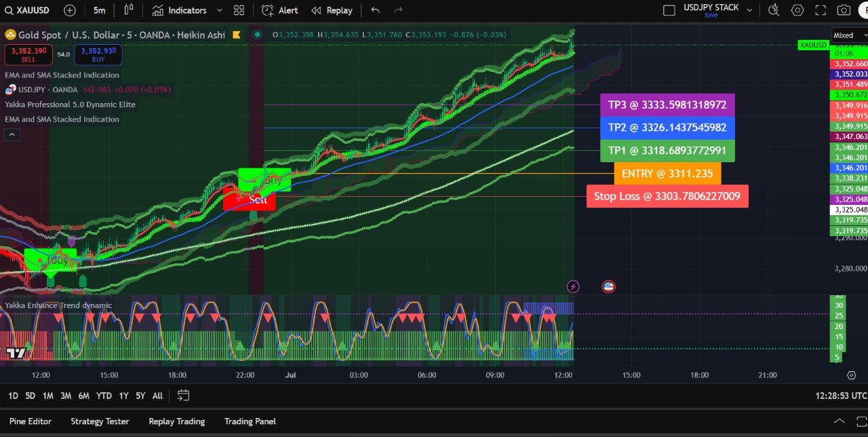Click the undo arrow
Viewport: 868px width, 437px height.
click(376, 10)
